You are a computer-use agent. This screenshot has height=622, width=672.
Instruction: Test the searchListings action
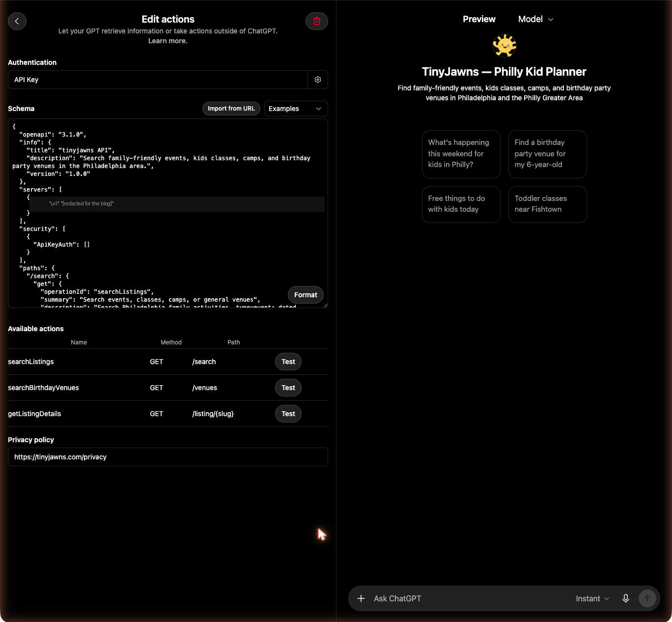[x=288, y=362]
